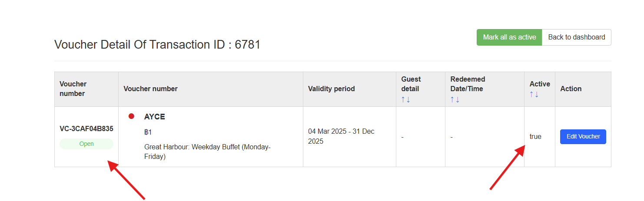Viewport: 644px width, 201px height.
Task: Sort by Redeemed Date/Time using arrows
Action: (x=455, y=99)
